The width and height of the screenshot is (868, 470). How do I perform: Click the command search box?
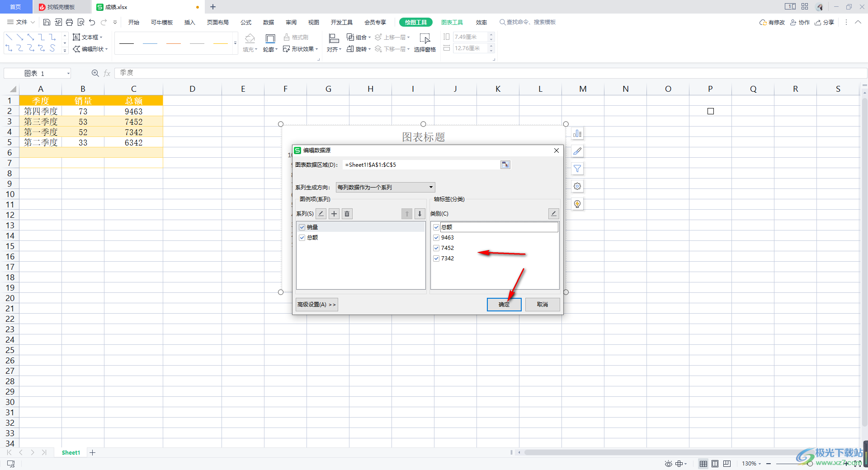(528, 22)
